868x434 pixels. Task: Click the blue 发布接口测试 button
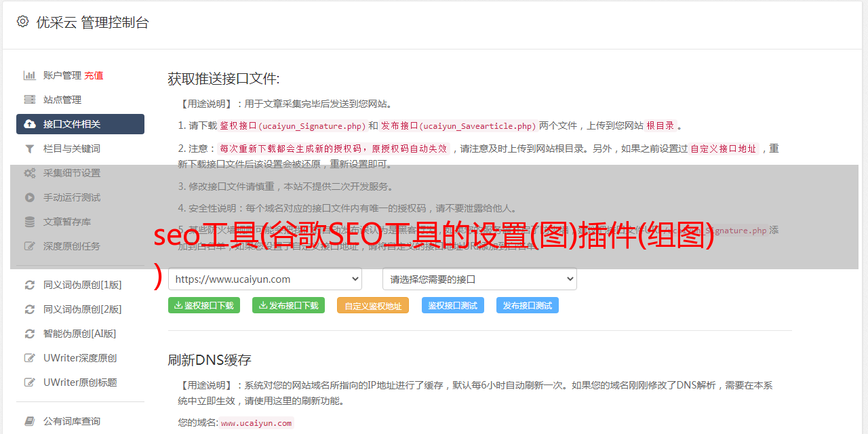coord(528,305)
